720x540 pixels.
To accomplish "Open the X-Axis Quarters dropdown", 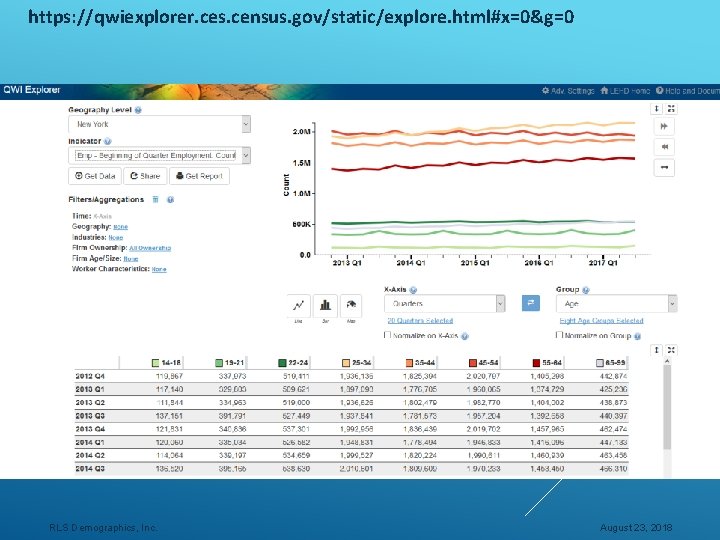I will (444, 304).
